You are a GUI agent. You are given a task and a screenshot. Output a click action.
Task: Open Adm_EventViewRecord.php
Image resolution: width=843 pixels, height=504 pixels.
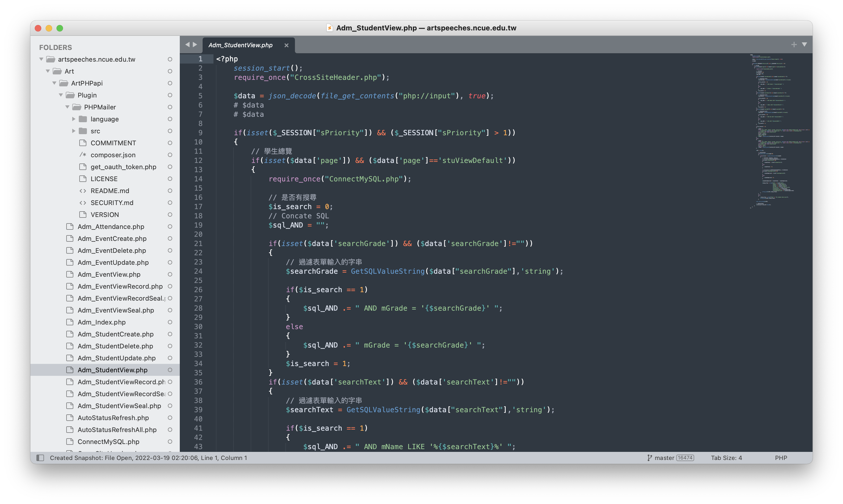tap(120, 286)
